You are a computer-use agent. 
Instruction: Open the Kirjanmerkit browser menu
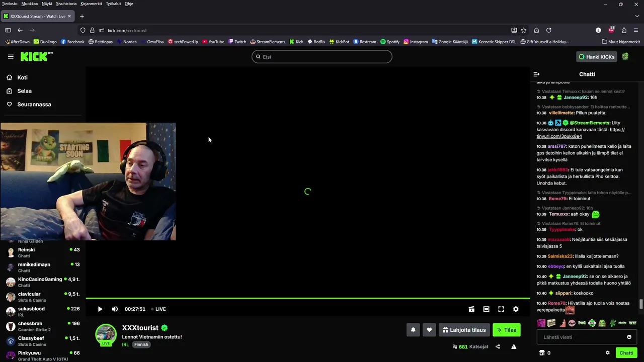point(91,4)
